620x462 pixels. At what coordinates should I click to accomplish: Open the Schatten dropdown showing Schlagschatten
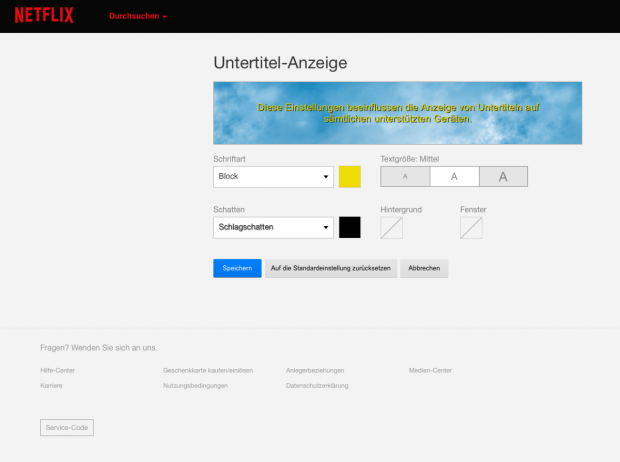[x=273, y=228]
